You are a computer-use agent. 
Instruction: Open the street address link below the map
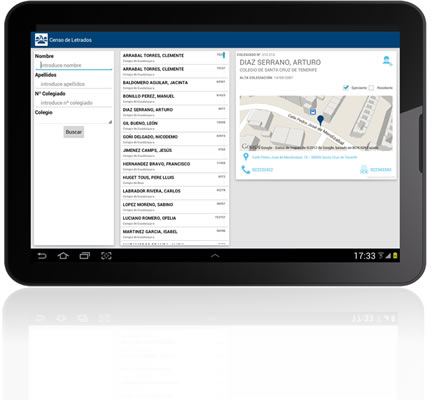[x=304, y=157]
